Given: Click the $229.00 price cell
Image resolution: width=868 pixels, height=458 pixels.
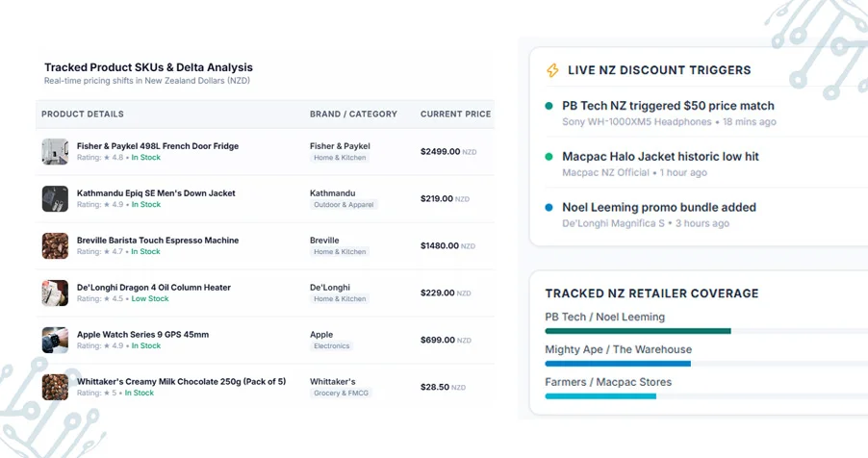Looking at the screenshot, I should [446, 293].
